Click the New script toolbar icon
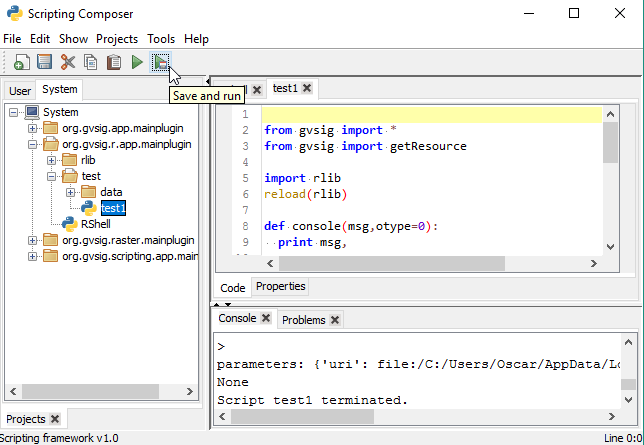The image size is (644, 445). 21,62
